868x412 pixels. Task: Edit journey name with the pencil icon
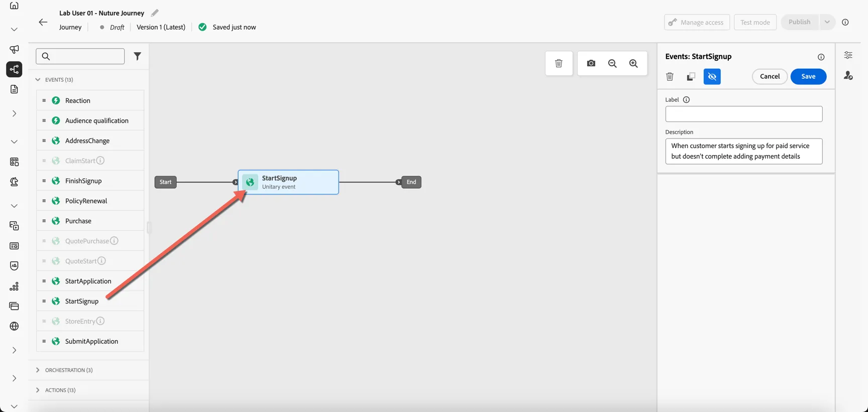(x=155, y=13)
